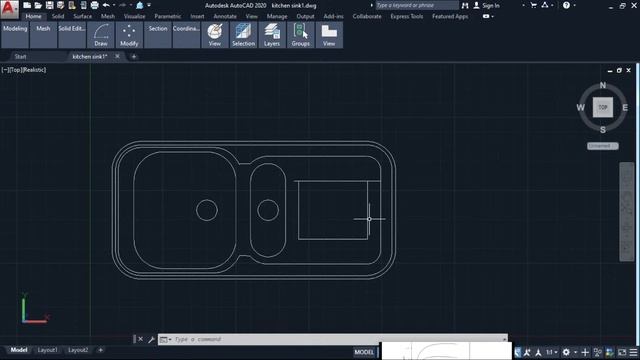Viewport: 640px width, 360px height.
Task: Toggle hardware acceleration icon in status bar
Action: (x=610, y=352)
